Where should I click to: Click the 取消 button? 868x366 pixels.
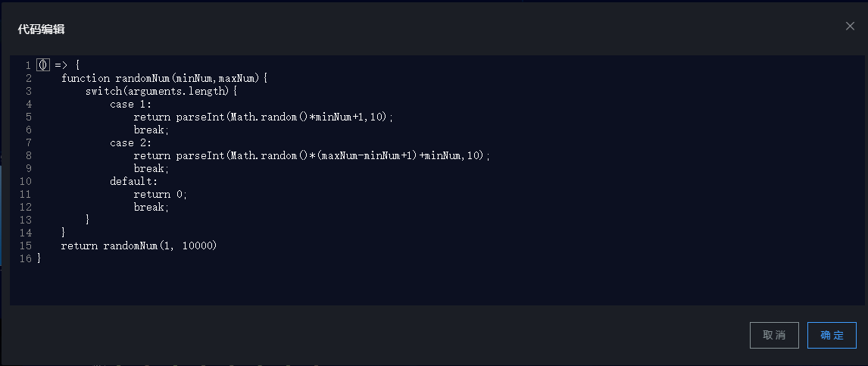[774, 335]
